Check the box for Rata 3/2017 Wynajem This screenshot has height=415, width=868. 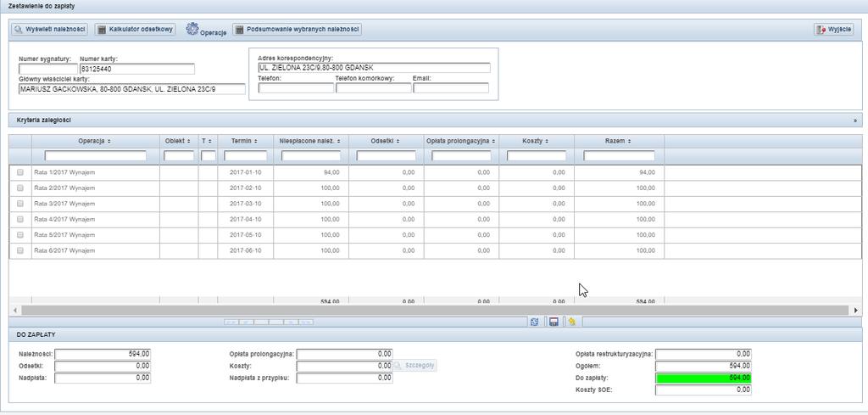(20, 204)
